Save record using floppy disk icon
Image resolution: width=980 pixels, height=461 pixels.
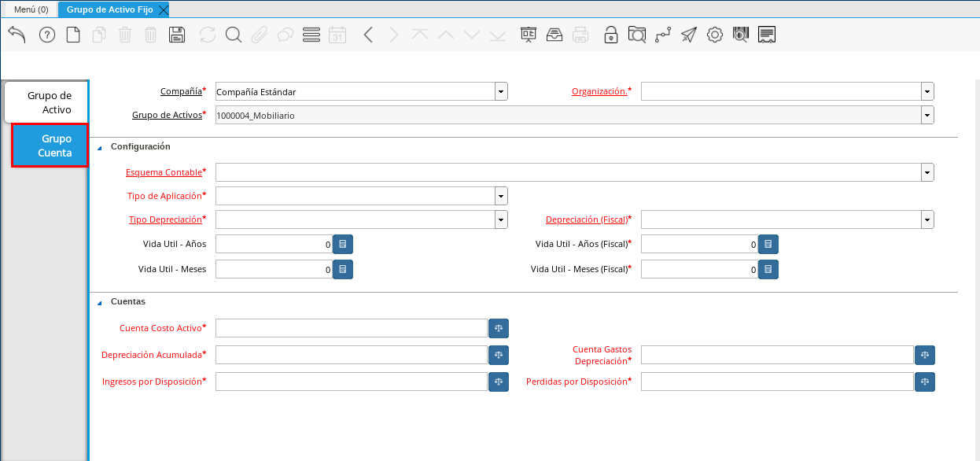(x=177, y=35)
